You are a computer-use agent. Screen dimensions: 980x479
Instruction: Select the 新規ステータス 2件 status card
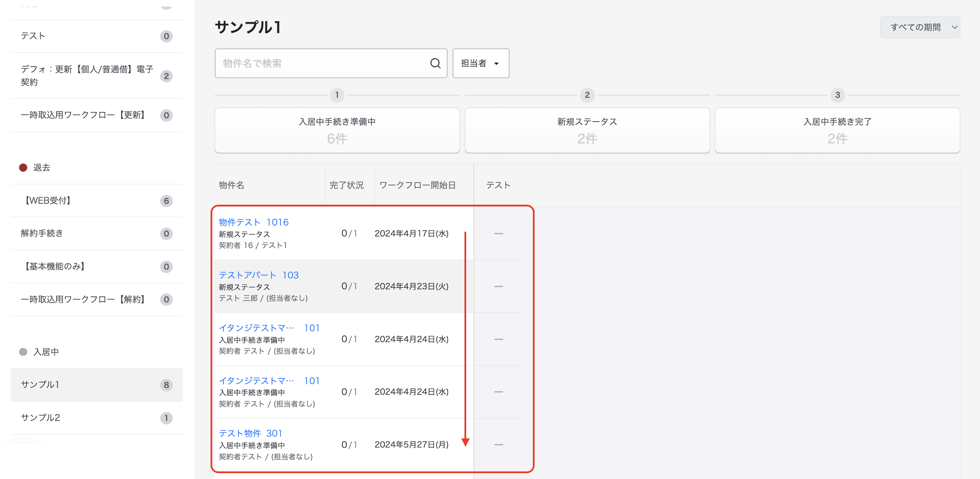click(x=587, y=130)
